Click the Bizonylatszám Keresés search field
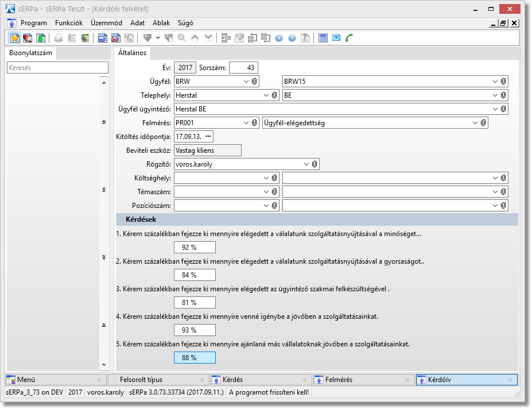532x409 pixels. coord(57,68)
